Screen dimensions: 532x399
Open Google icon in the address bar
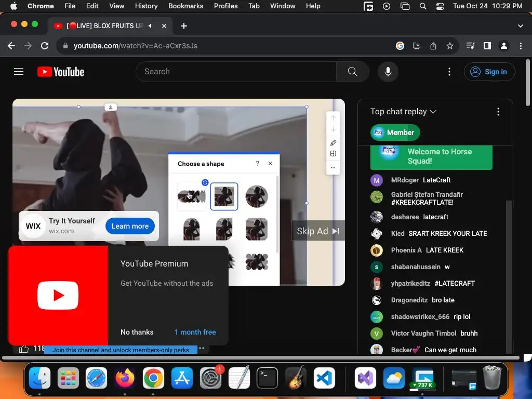[400, 46]
